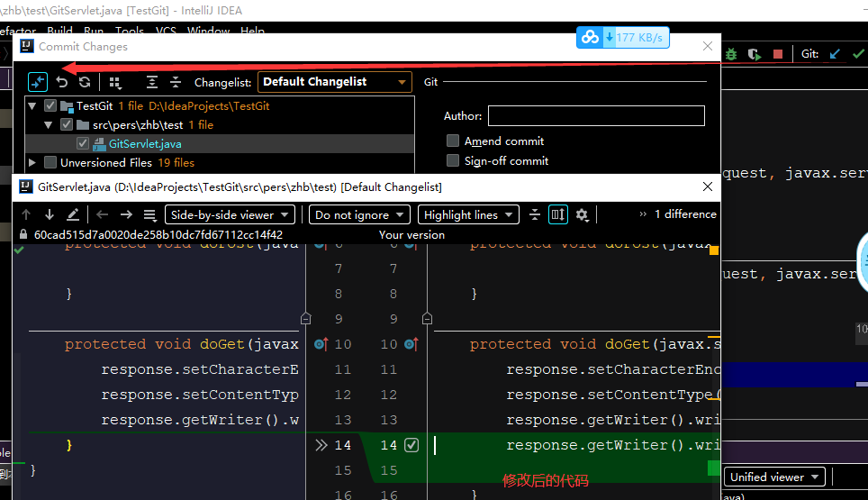Click the Refresh changes icon
This screenshot has height=500, width=868.
(85, 83)
